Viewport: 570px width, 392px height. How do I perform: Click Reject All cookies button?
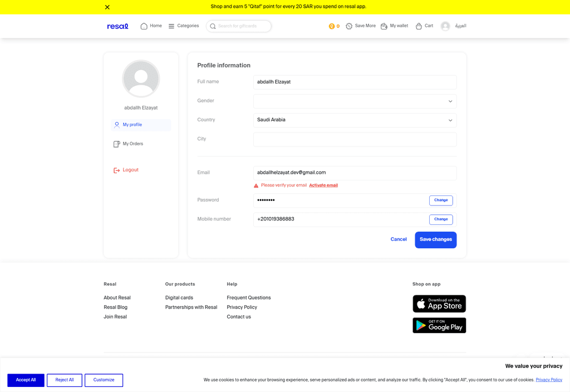pos(65,380)
